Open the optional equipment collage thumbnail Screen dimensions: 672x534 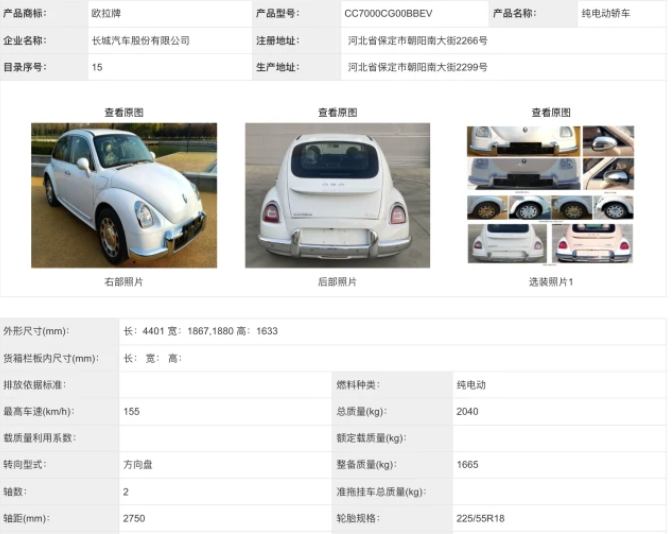pos(550,195)
